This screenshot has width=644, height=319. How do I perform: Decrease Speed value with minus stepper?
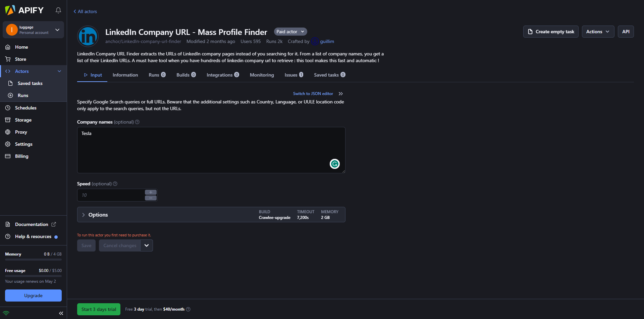click(x=151, y=198)
